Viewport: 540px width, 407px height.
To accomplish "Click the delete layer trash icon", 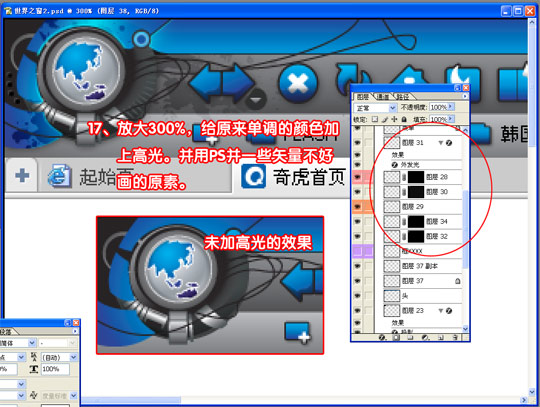I will pyautogui.click(x=455, y=337).
